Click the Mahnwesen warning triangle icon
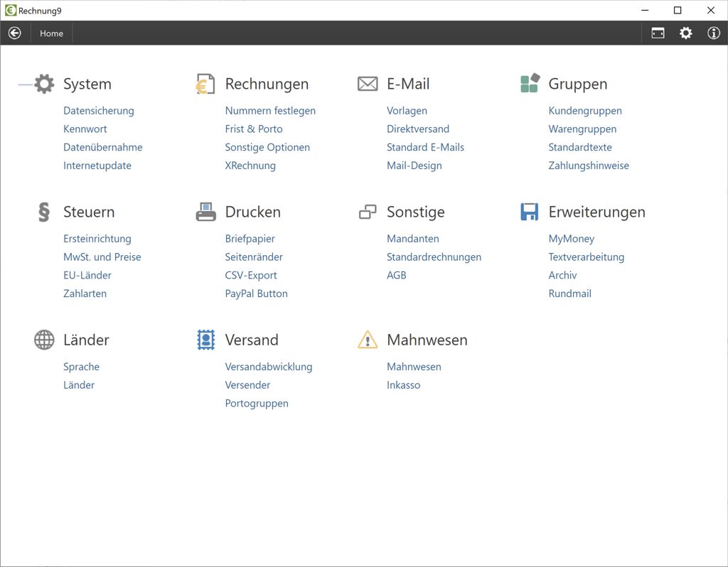 [368, 340]
